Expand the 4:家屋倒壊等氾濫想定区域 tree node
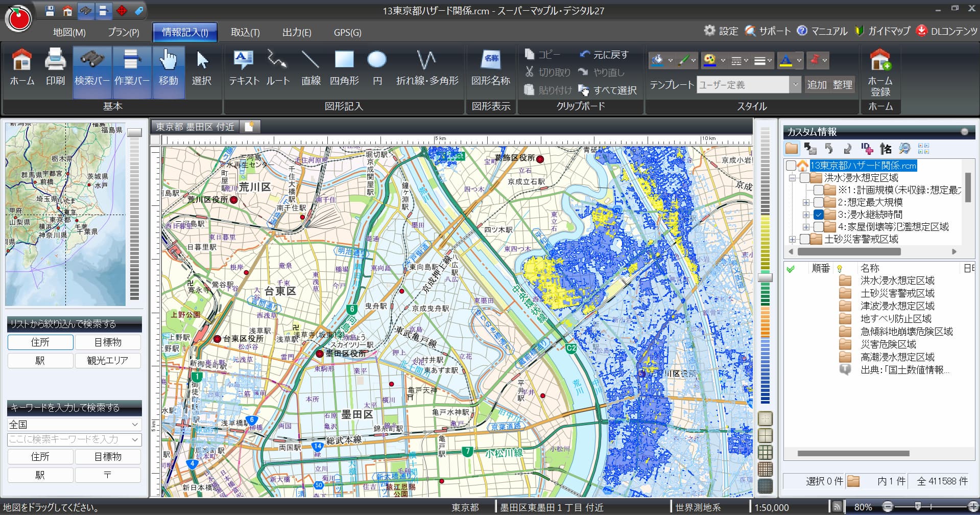980x515 pixels. click(806, 227)
